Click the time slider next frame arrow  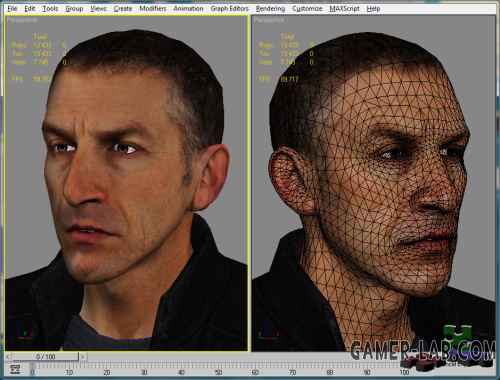coord(82,357)
